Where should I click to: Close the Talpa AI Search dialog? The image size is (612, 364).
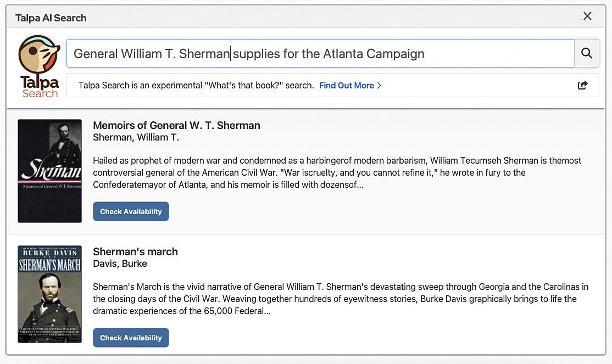(587, 16)
